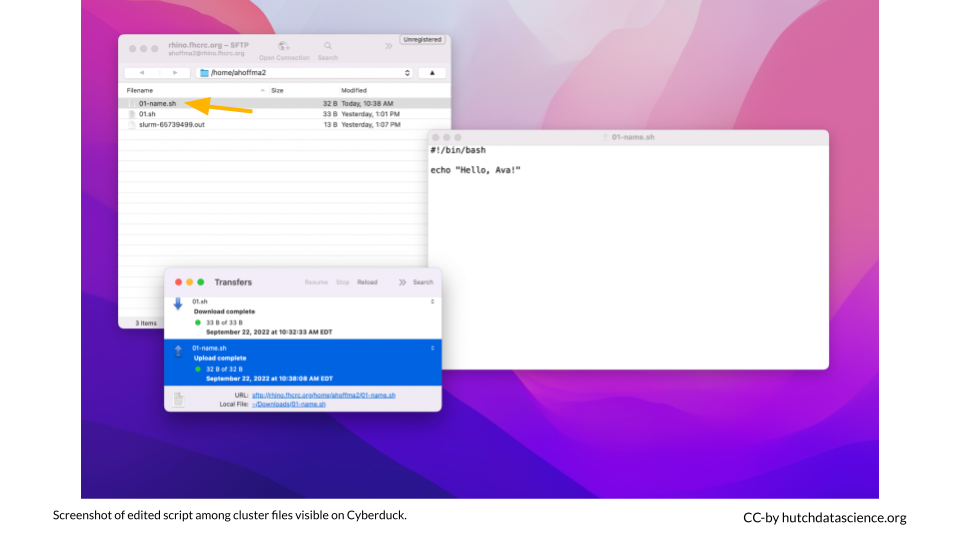The image size is (960, 540).
Task: Show the overflow toolbar chevron in the SFTP window
Action: (x=388, y=46)
